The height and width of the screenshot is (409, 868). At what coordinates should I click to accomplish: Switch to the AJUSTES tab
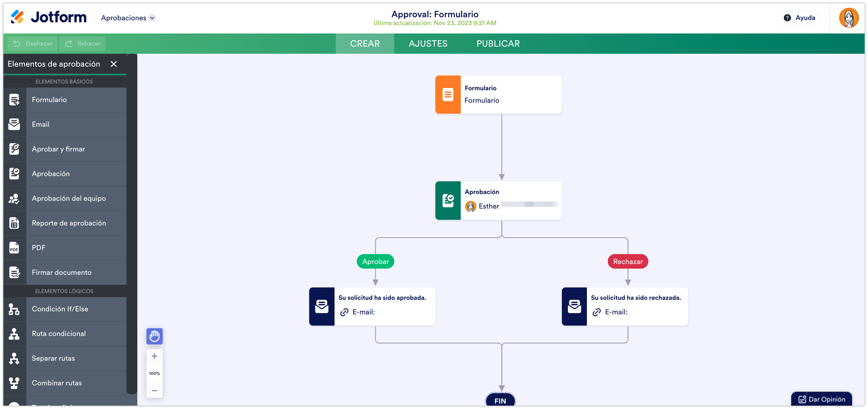pos(428,44)
